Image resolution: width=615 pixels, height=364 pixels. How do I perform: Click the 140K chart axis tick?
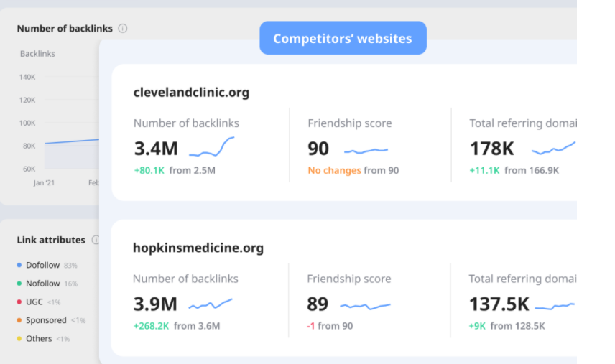pos(27,78)
